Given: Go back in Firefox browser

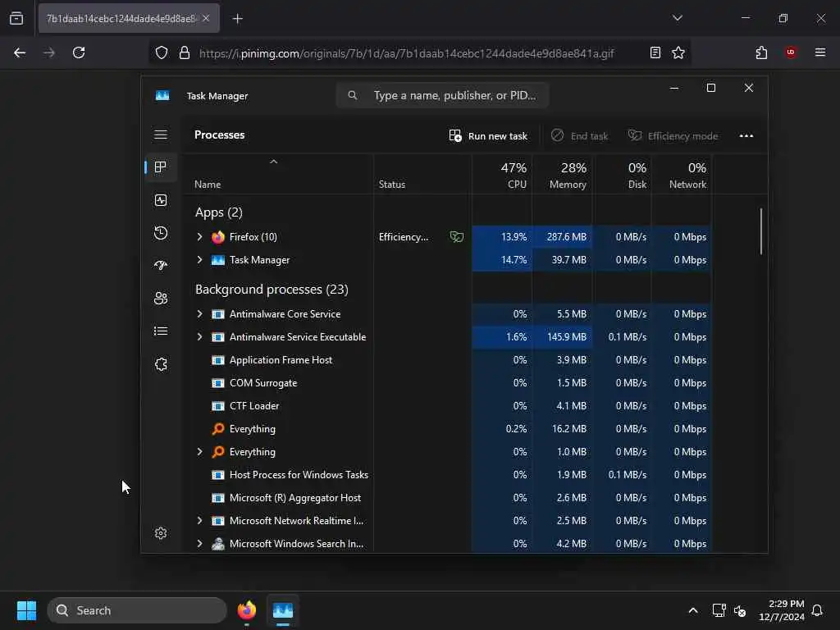Looking at the screenshot, I should click(20, 52).
